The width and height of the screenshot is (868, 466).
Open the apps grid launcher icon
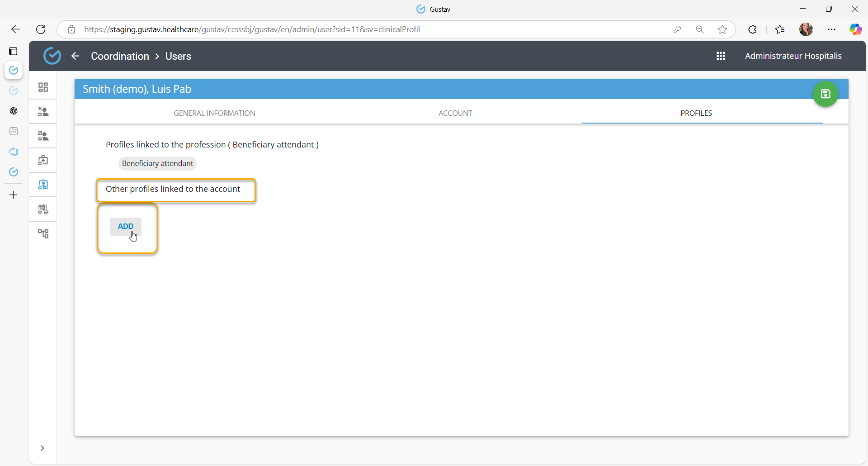point(721,56)
